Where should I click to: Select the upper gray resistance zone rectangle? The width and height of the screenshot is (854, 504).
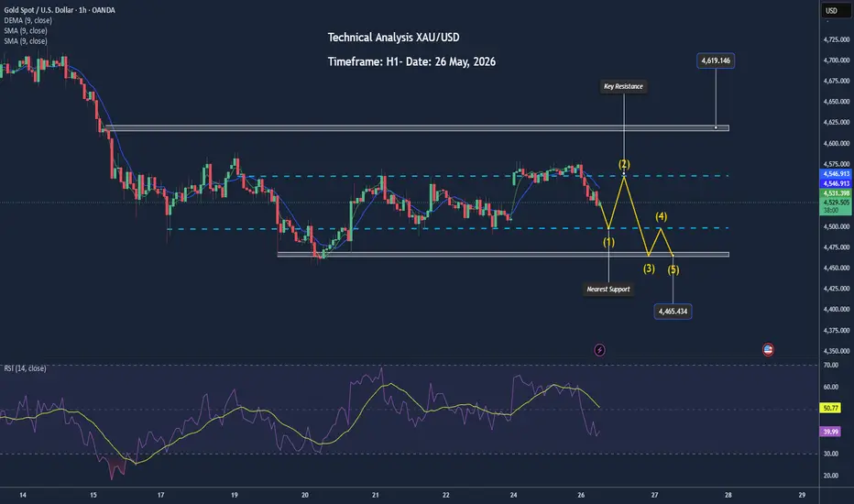(x=417, y=128)
